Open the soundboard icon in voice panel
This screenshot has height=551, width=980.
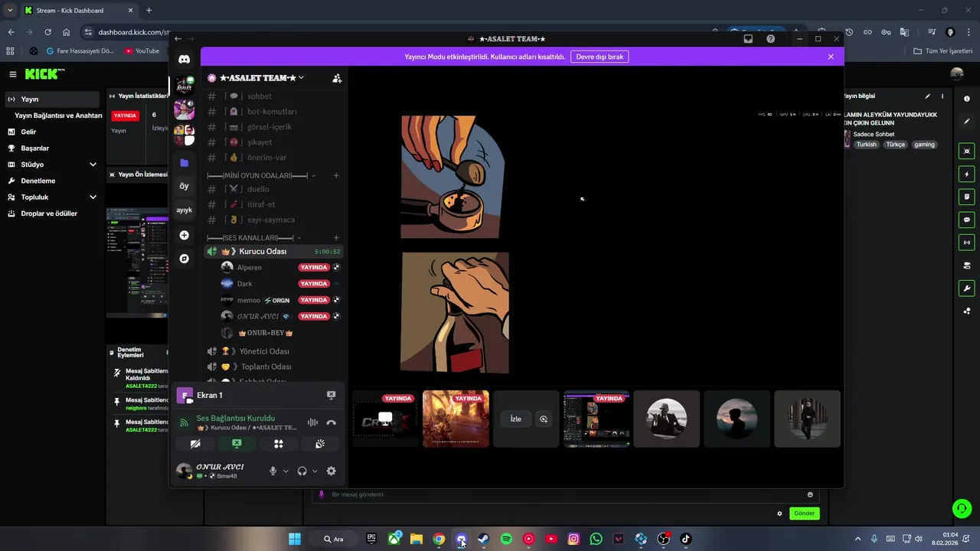click(x=320, y=444)
